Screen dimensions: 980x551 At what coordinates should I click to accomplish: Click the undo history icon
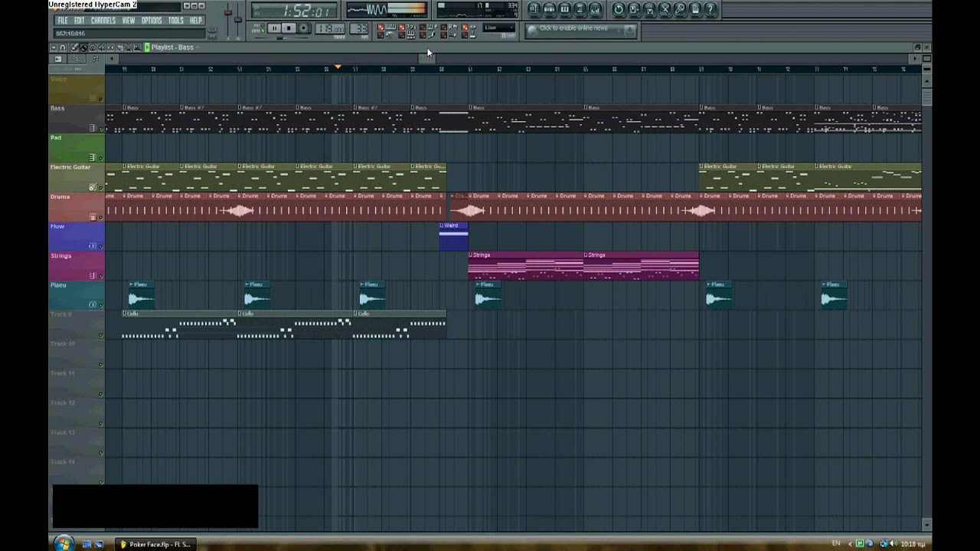pyautogui.click(x=619, y=9)
